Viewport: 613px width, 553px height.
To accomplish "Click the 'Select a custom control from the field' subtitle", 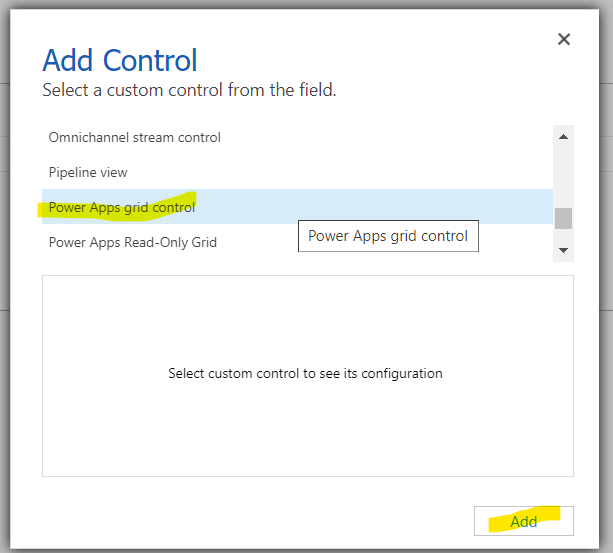I will [189, 90].
